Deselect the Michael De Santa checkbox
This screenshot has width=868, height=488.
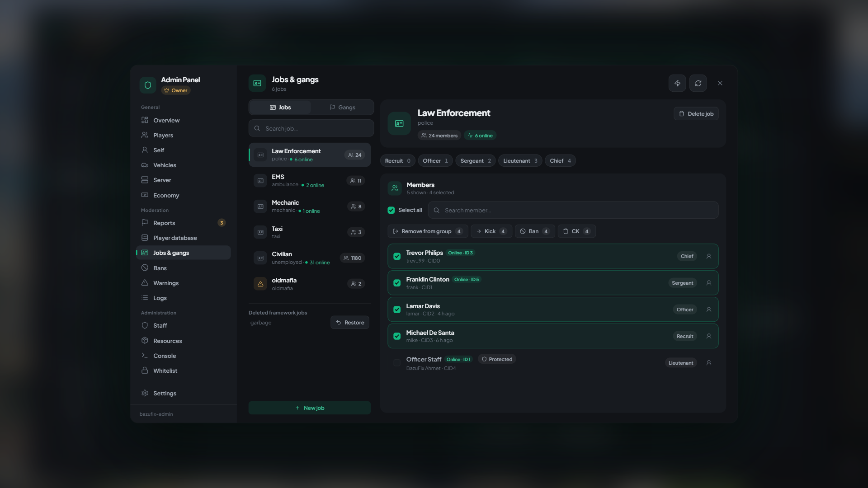(x=397, y=336)
